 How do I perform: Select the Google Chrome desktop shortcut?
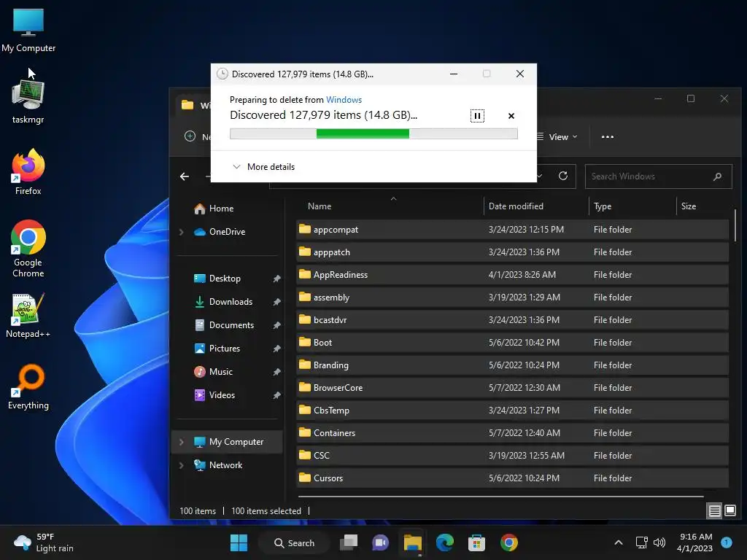pos(28,249)
